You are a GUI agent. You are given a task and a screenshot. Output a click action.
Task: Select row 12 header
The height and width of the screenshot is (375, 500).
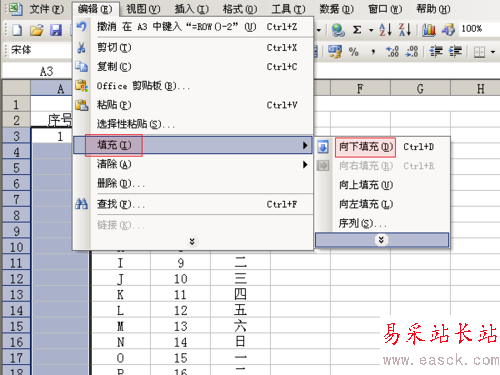point(16,279)
